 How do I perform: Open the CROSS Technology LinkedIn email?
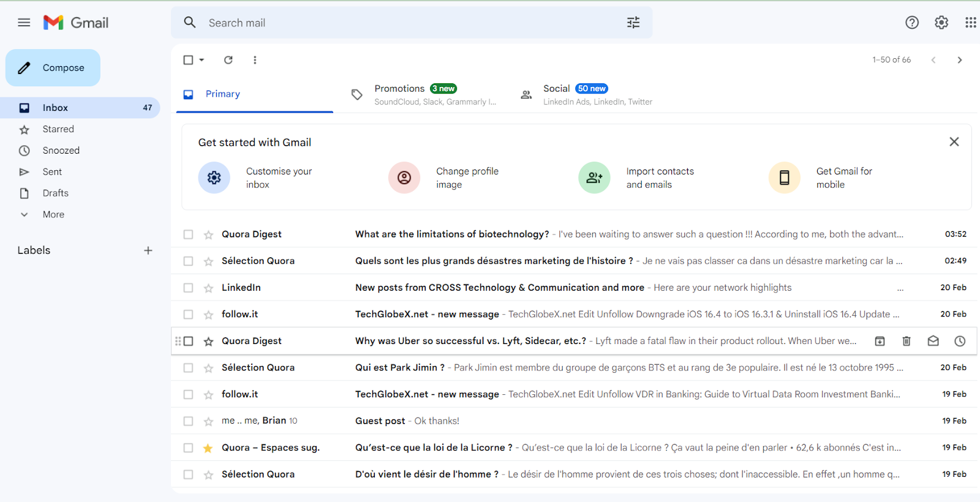pyautogui.click(x=575, y=288)
